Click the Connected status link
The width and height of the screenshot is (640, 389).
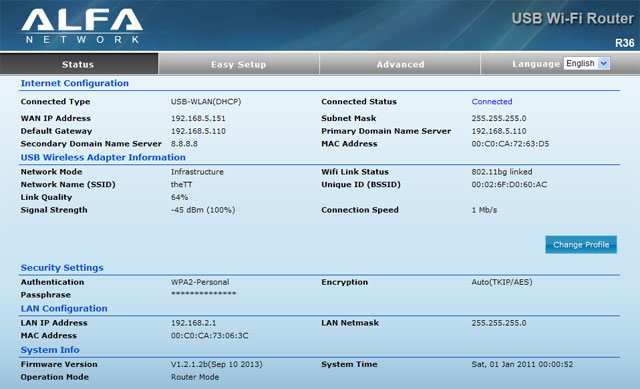pyautogui.click(x=492, y=102)
